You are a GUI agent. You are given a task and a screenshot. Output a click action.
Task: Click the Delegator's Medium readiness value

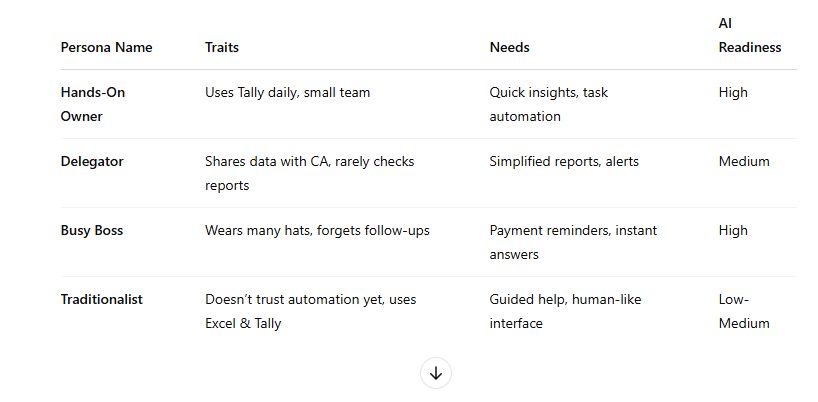[x=743, y=161]
